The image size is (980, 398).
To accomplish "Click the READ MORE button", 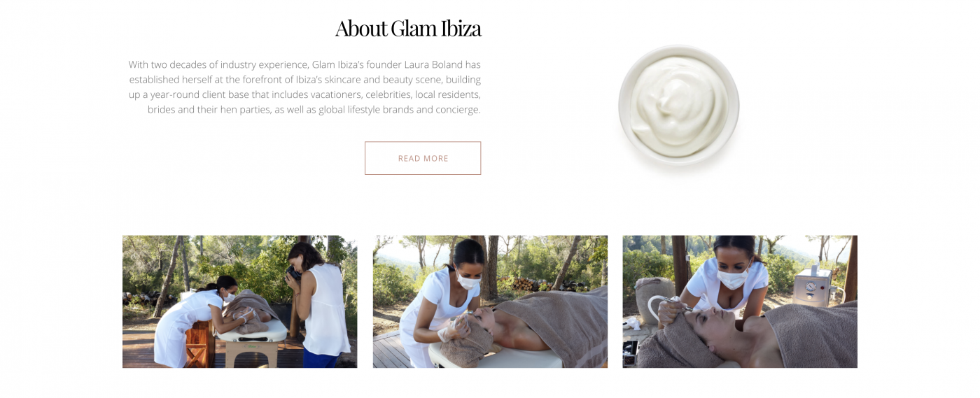I will [x=423, y=158].
